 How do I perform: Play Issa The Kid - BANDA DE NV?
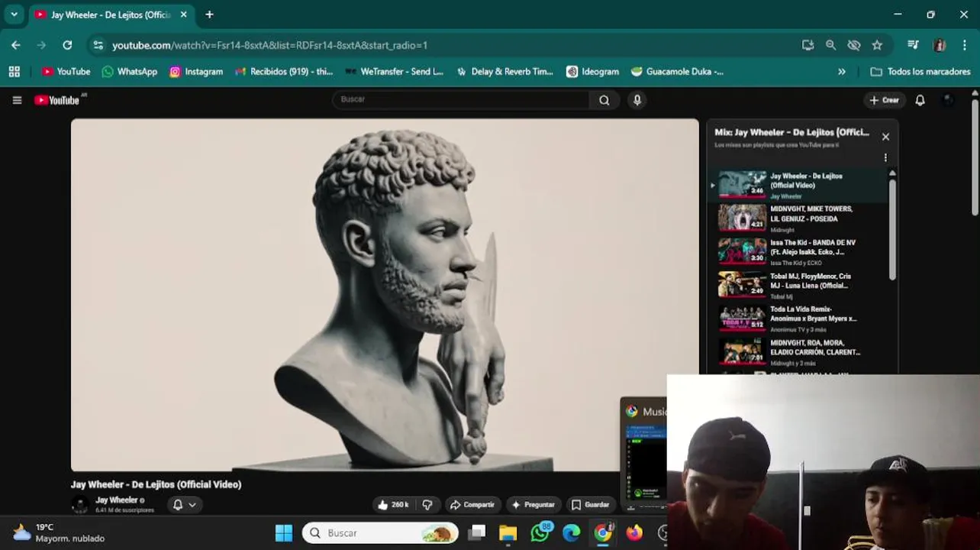[798, 251]
